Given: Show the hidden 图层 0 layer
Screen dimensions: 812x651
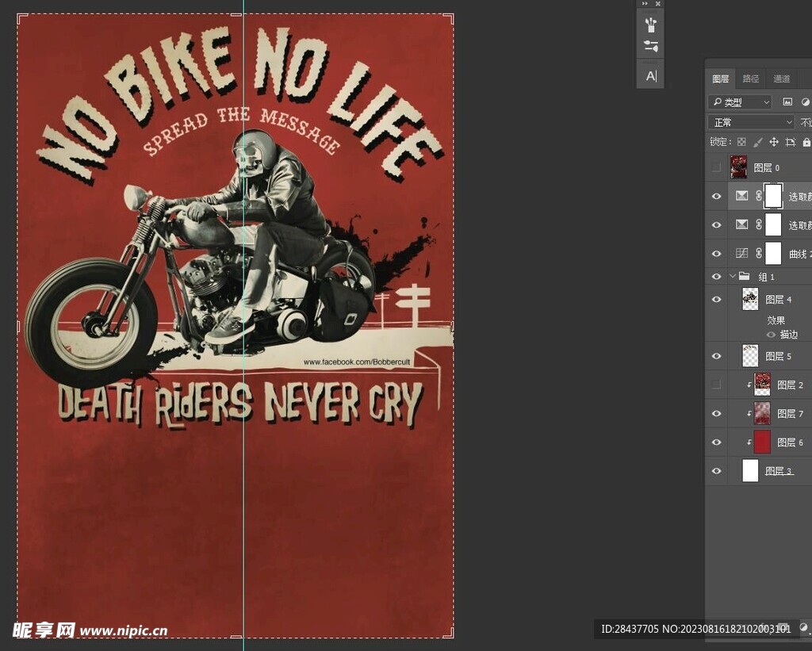Looking at the screenshot, I should [716, 167].
